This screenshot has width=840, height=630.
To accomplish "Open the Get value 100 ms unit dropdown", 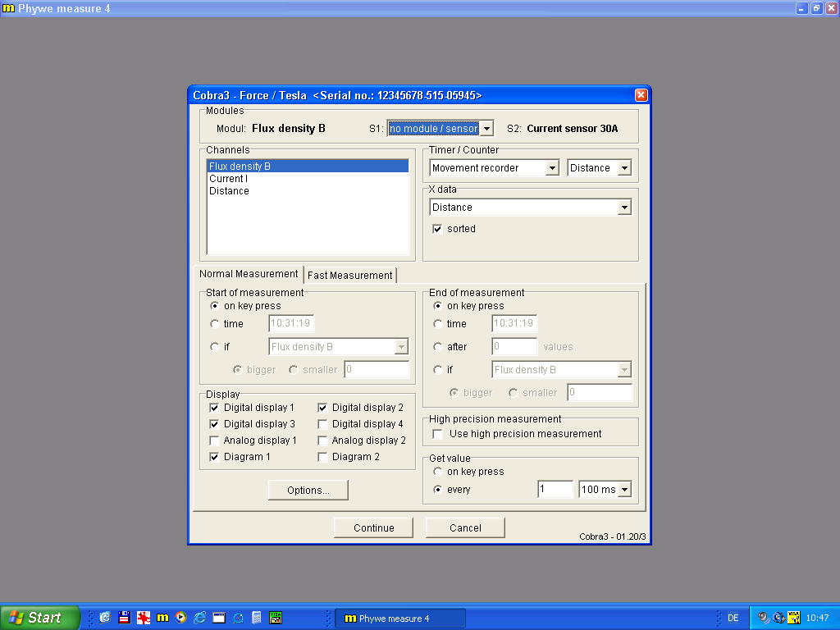I will click(624, 489).
